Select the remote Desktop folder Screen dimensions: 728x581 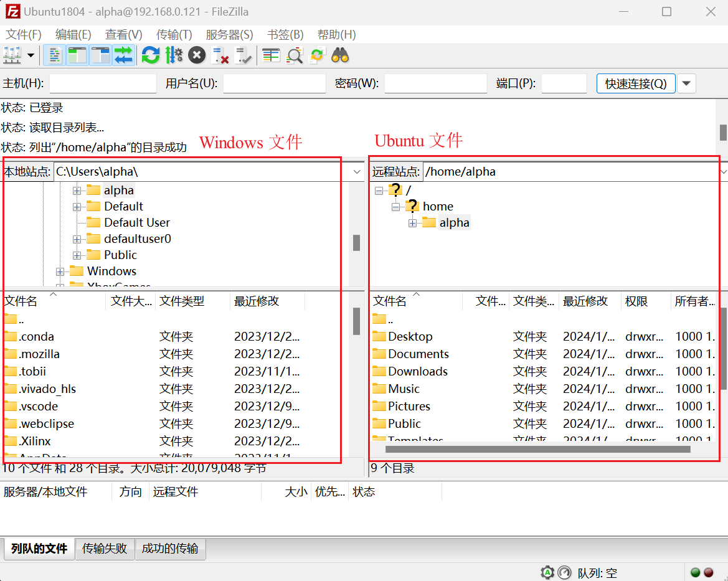544,336
